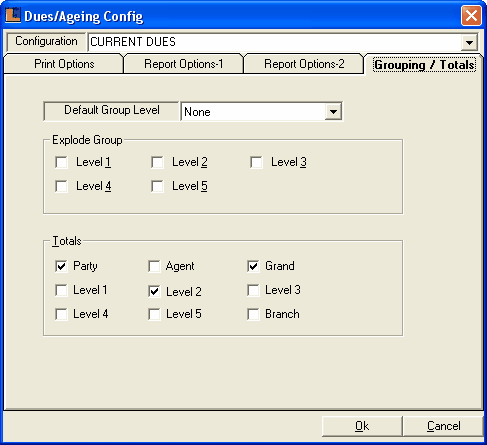The height and width of the screenshot is (445, 487).
Task: Toggle Totals Level 4 checkbox
Action: (61, 314)
